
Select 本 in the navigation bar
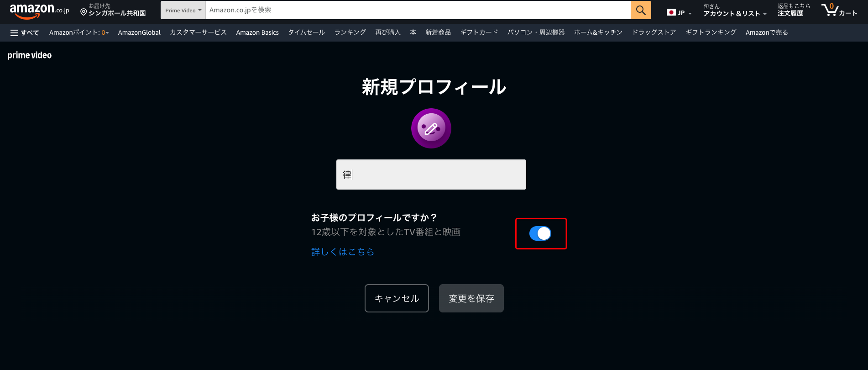(413, 32)
